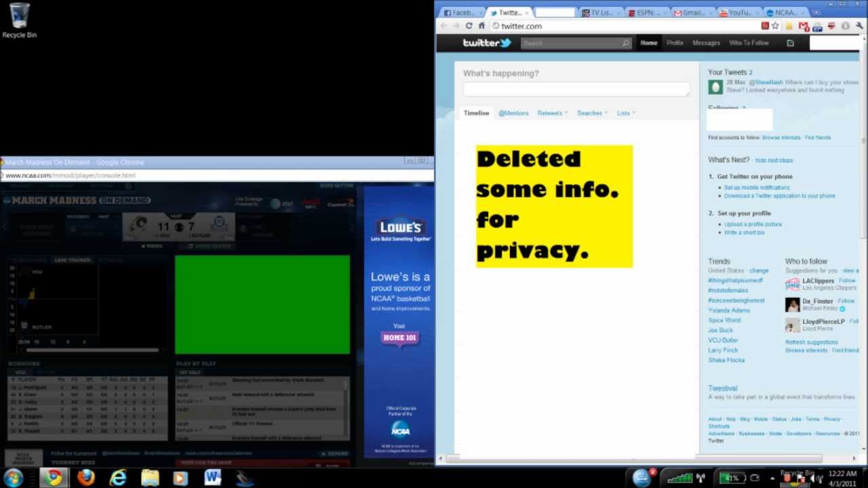Click the What's happening tweet box
868x488 pixels.
pyautogui.click(x=576, y=89)
